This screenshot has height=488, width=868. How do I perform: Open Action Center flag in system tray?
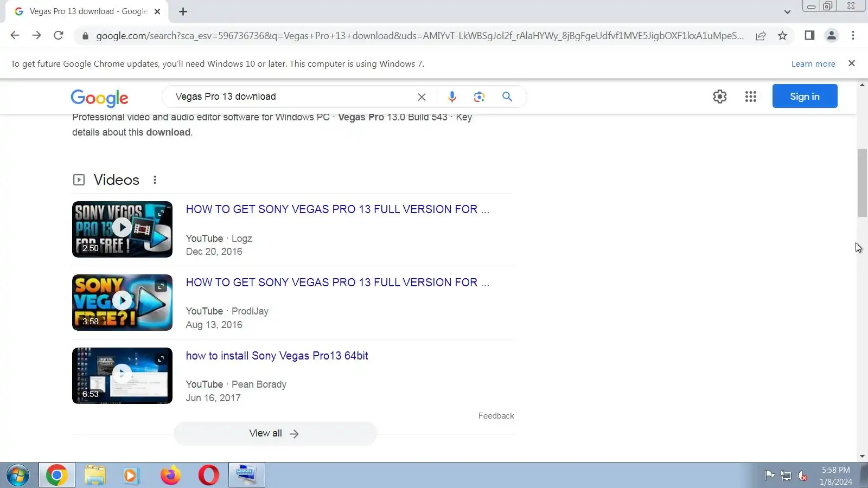769,476
